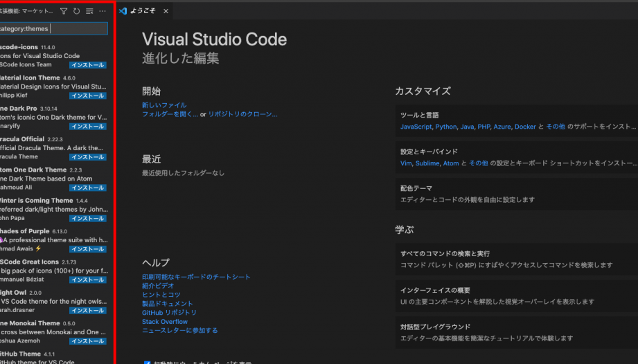Open the 製品ドキュメント link
638x364 pixels.
167,304
